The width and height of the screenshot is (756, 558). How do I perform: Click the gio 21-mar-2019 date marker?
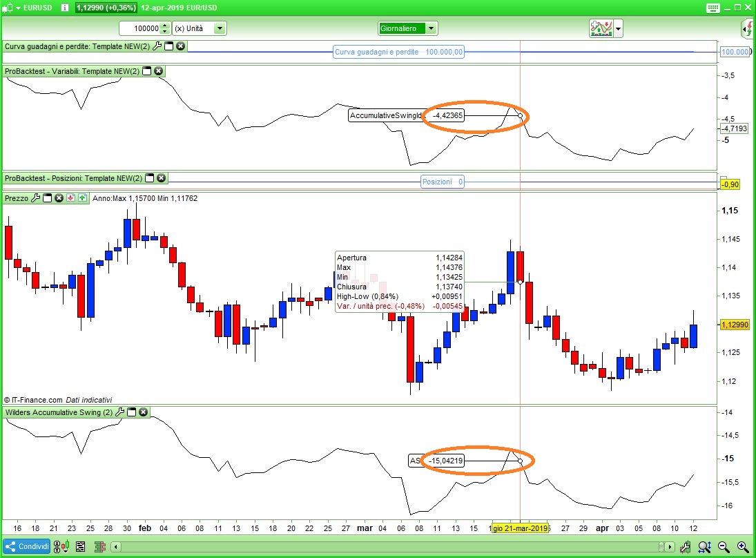[x=520, y=528]
